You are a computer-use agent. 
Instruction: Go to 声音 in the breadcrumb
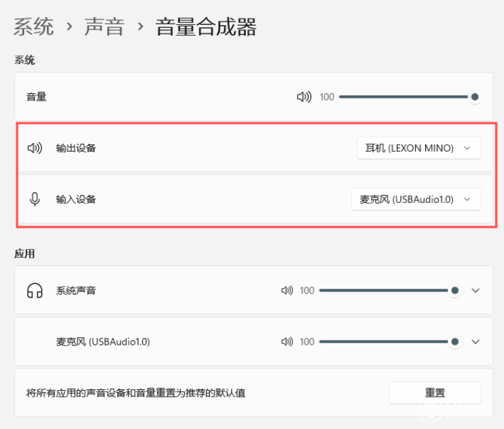point(104,26)
